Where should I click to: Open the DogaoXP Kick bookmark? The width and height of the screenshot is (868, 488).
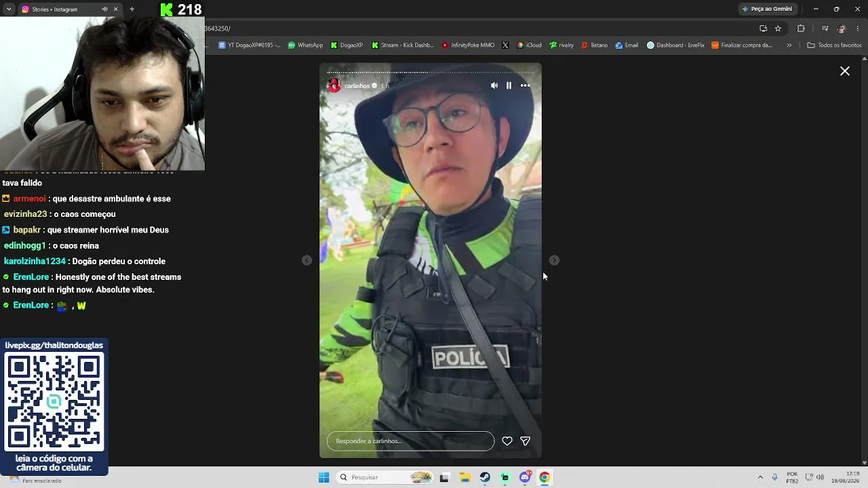[347, 45]
